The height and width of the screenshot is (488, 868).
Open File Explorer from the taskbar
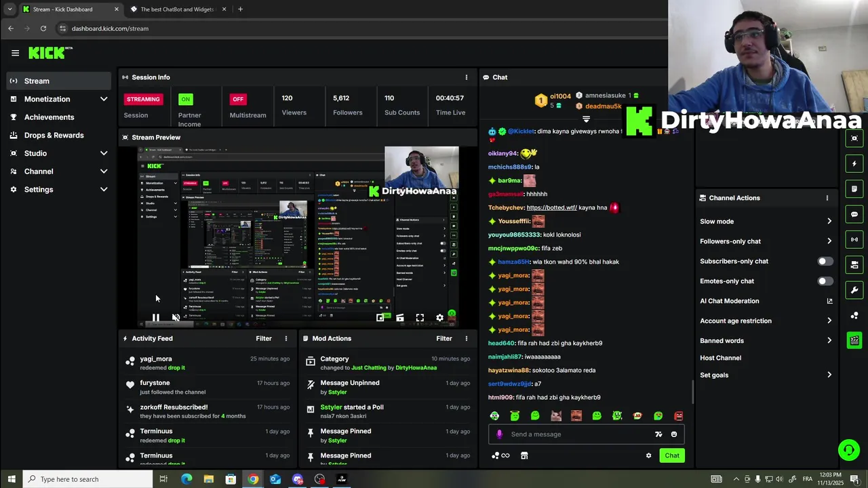pos(209,479)
